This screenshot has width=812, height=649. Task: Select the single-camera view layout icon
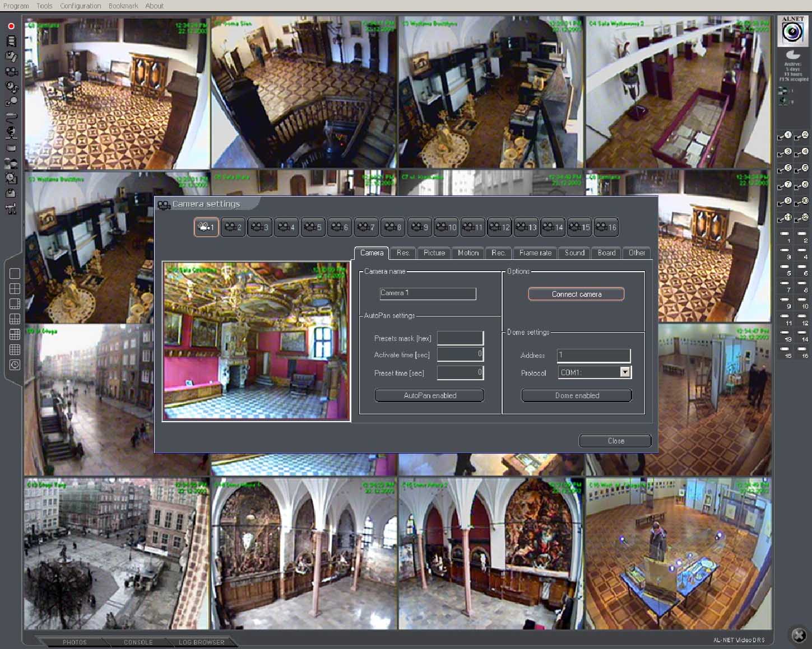15,273
